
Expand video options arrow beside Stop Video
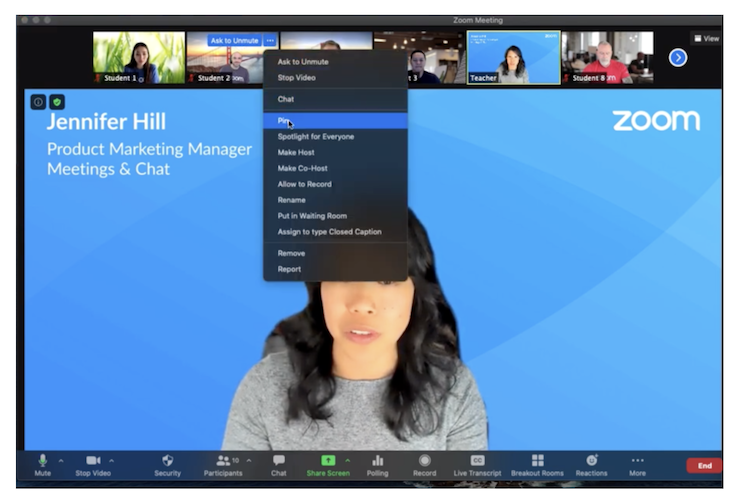pos(111,461)
